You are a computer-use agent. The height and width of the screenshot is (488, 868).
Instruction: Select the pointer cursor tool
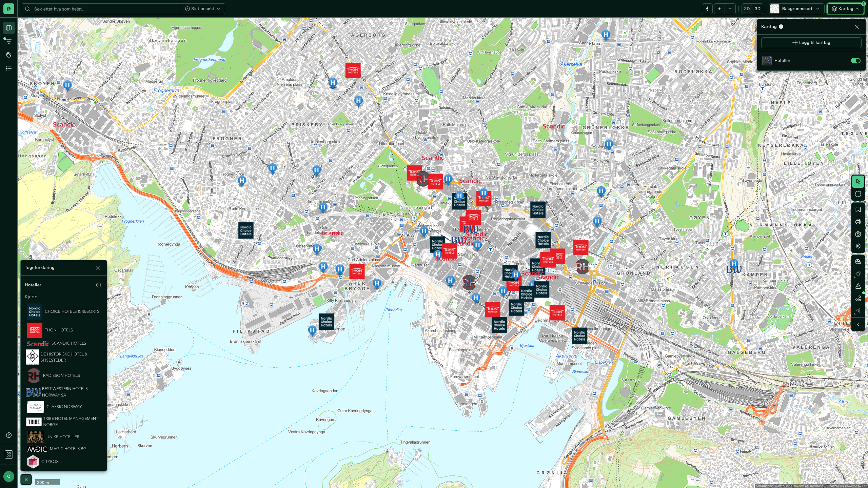858,182
